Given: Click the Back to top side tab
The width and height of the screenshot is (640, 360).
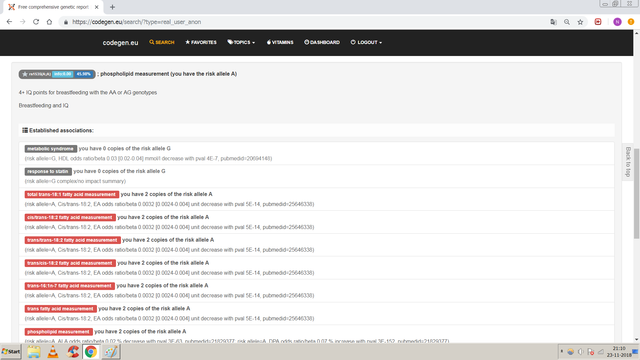Looking at the screenshot, I should point(628,162).
